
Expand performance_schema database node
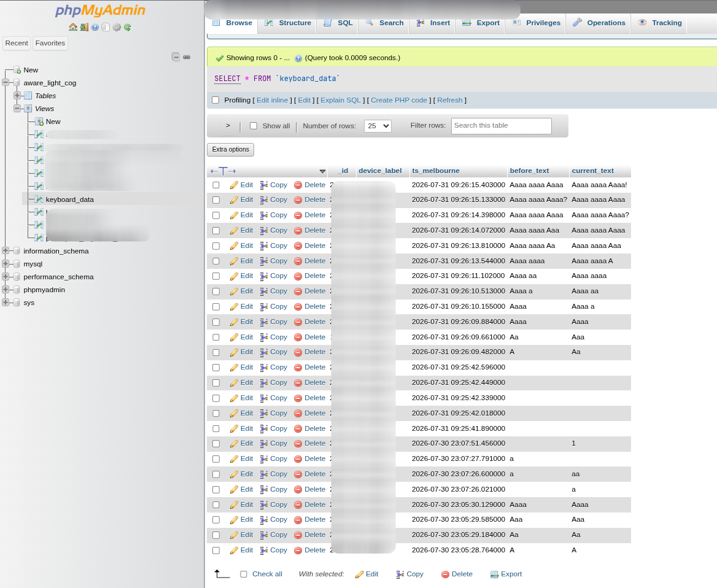click(6, 277)
